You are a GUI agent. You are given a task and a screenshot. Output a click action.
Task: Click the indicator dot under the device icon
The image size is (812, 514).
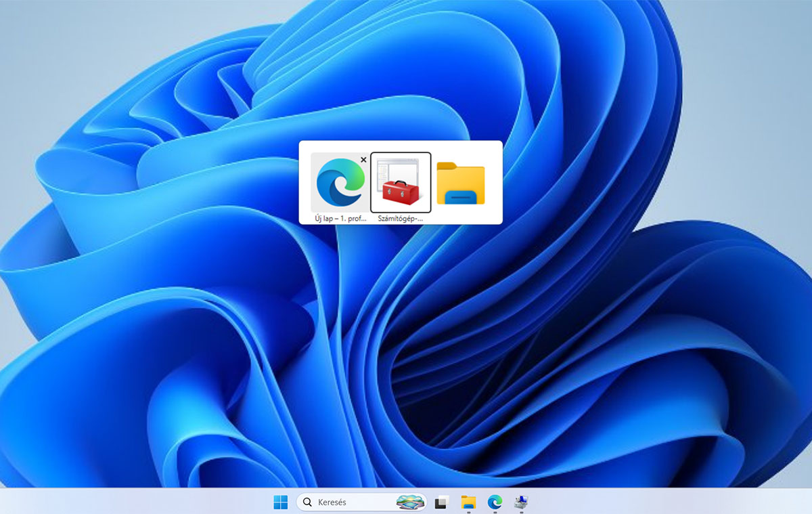(522, 511)
